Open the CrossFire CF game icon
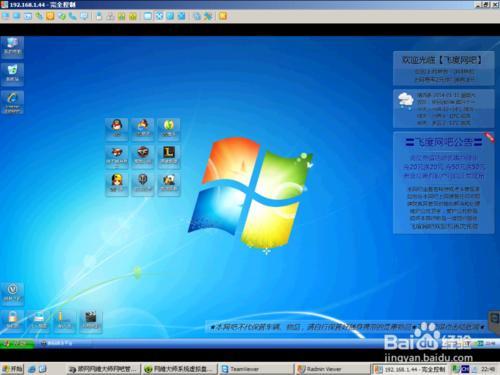500x375 pixels. pyautogui.click(x=143, y=156)
